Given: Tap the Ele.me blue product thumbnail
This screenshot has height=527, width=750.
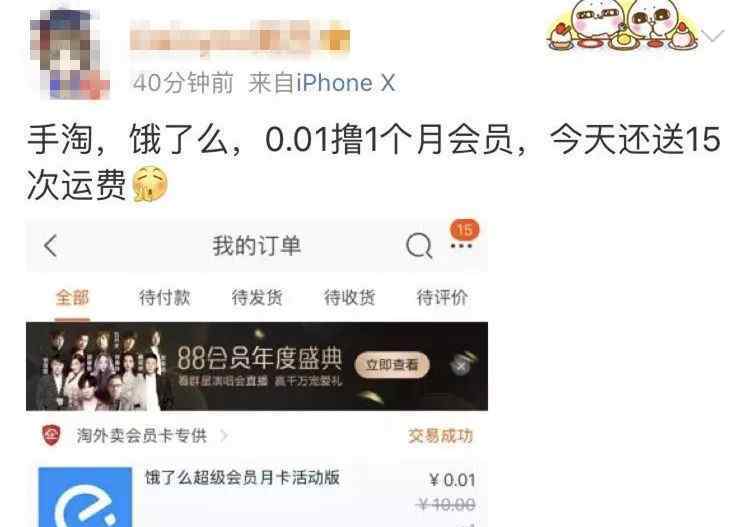Looking at the screenshot, I should (x=85, y=497).
